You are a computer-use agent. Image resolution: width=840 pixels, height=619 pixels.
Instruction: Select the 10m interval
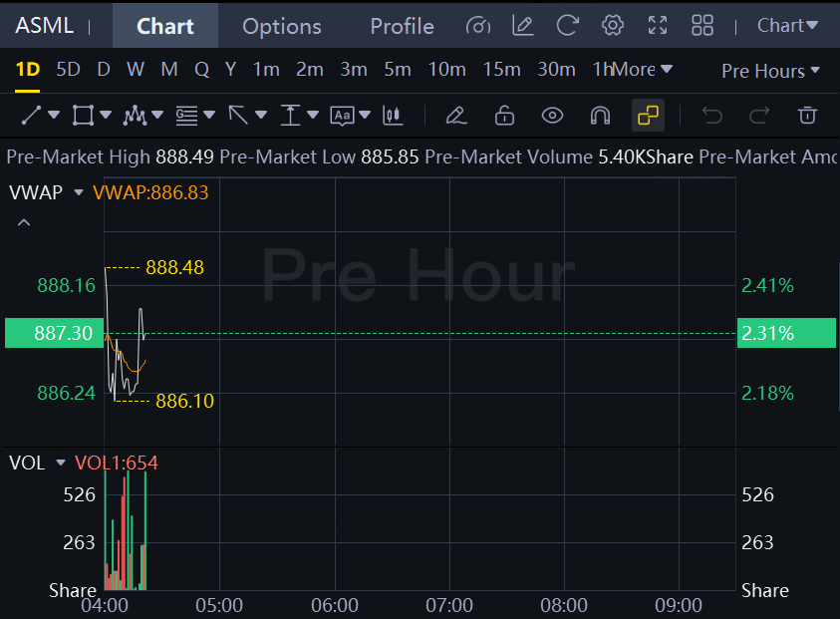pos(446,69)
